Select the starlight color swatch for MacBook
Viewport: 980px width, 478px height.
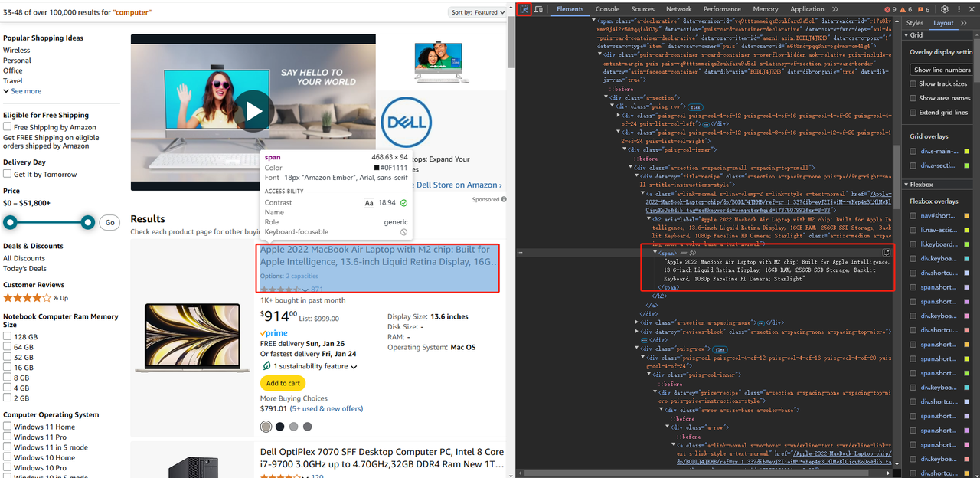(266, 427)
